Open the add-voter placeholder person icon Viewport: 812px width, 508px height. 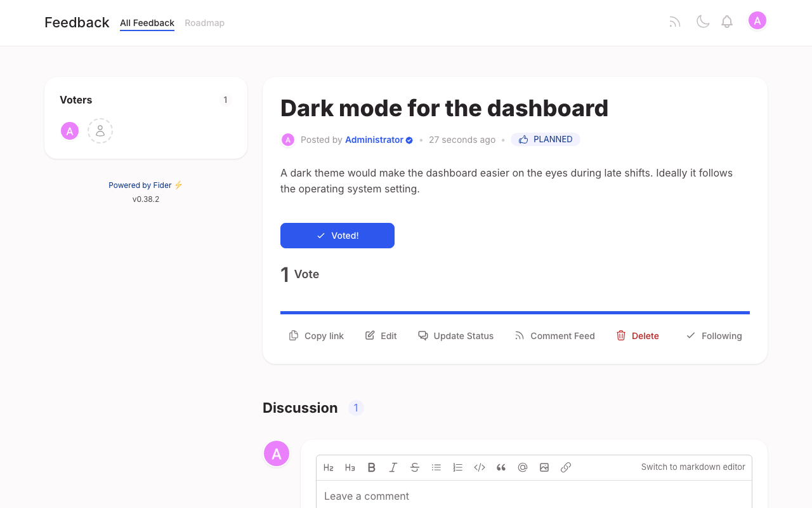[x=100, y=131]
